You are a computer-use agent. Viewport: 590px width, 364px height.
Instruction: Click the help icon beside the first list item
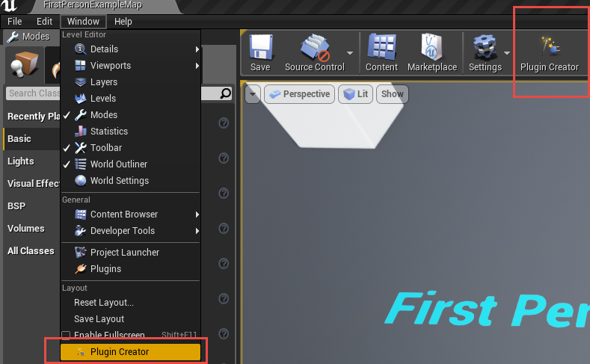coord(223,123)
